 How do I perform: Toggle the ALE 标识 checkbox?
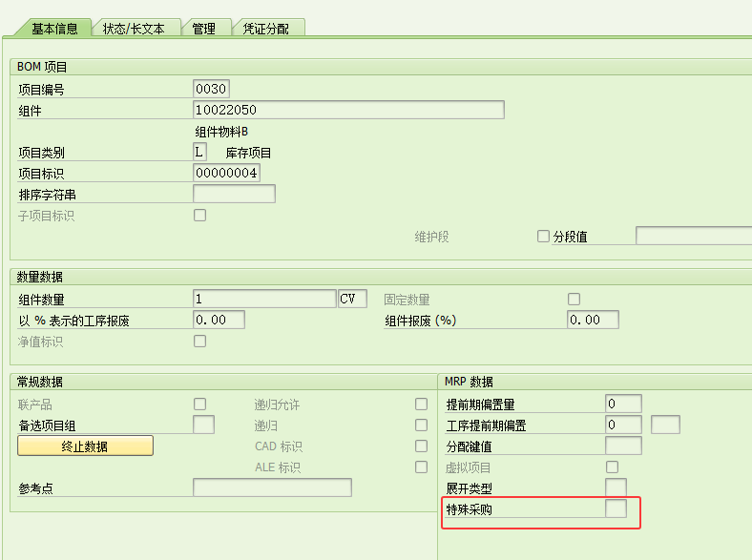click(x=421, y=467)
